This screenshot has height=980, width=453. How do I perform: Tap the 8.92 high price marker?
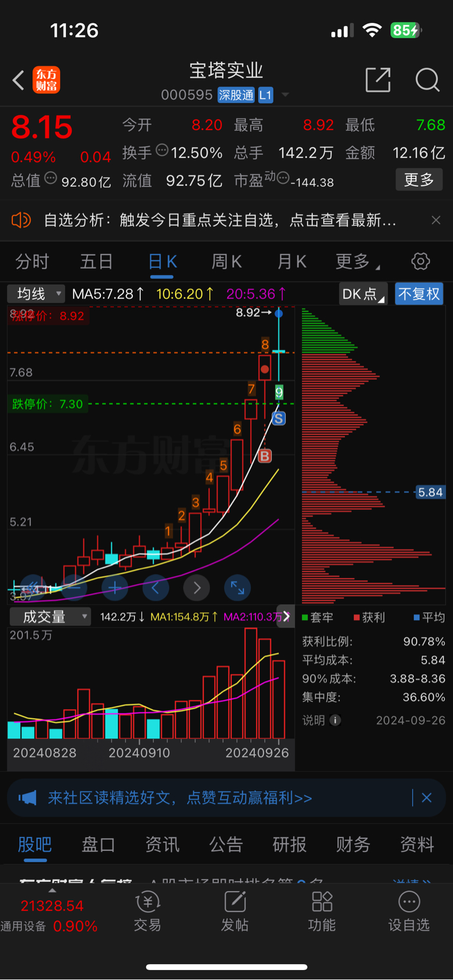pyautogui.click(x=254, y=312)
